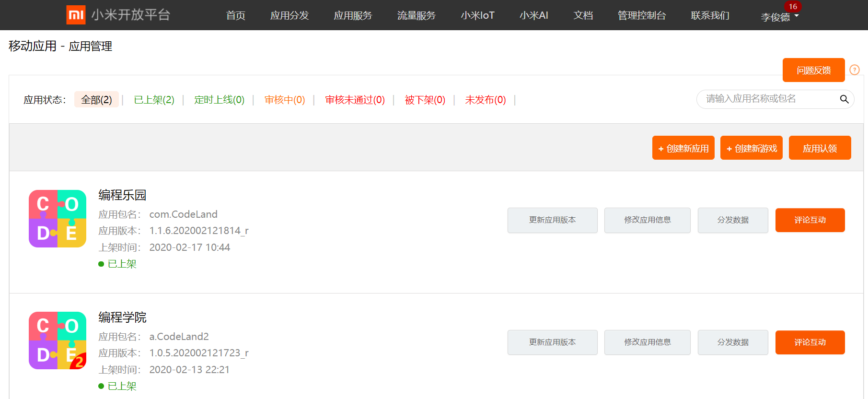This screenshot has height=399, width=868.
Task: Click the Xiaomi MI logo icon
Action: click(x=76, y=15)
